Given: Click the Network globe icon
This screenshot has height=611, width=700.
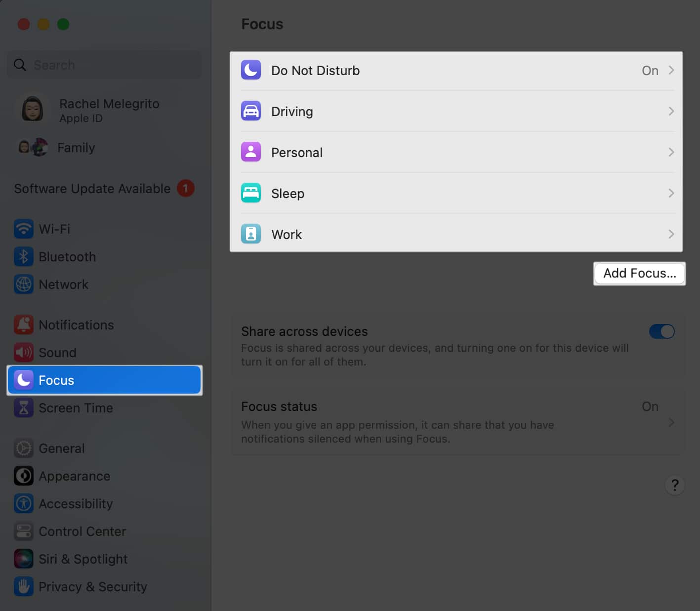Looking at the screenshot, I should [x=24, y=285].
